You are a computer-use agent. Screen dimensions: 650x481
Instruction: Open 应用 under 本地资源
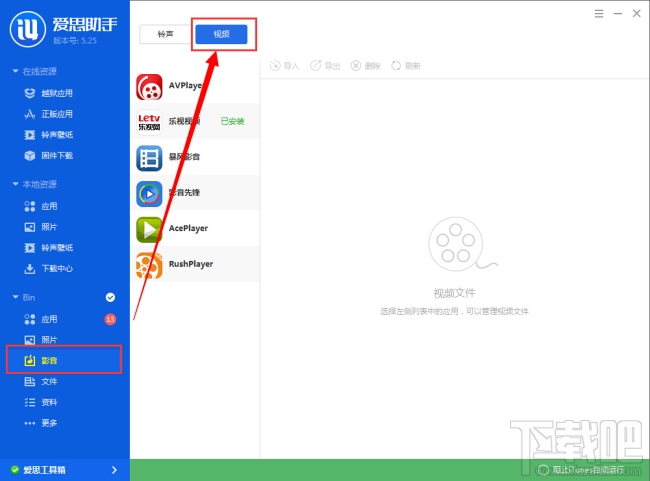click(49, 206)
